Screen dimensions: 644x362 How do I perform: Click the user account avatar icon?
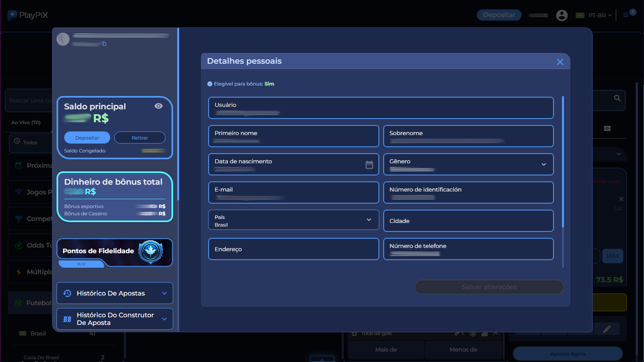coord(561,15)
